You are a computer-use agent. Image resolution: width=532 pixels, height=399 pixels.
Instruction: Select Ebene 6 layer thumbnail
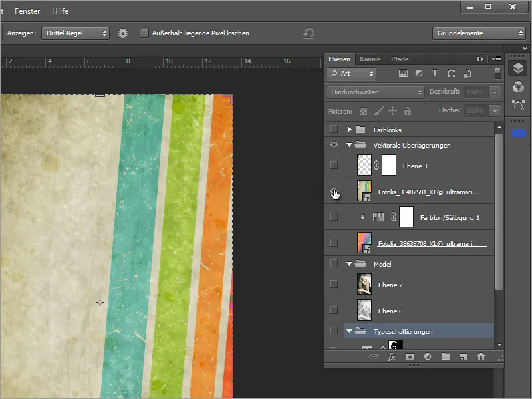tap(364, 310)
